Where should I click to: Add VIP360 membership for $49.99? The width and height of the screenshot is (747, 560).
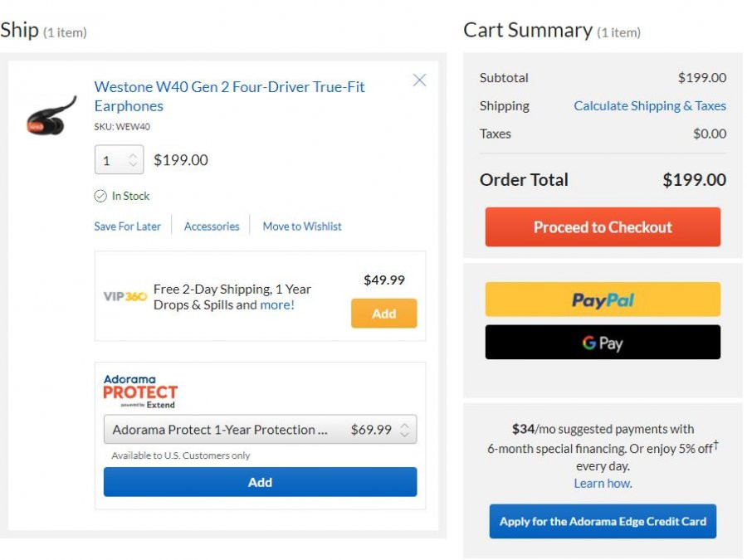point(384,314)
